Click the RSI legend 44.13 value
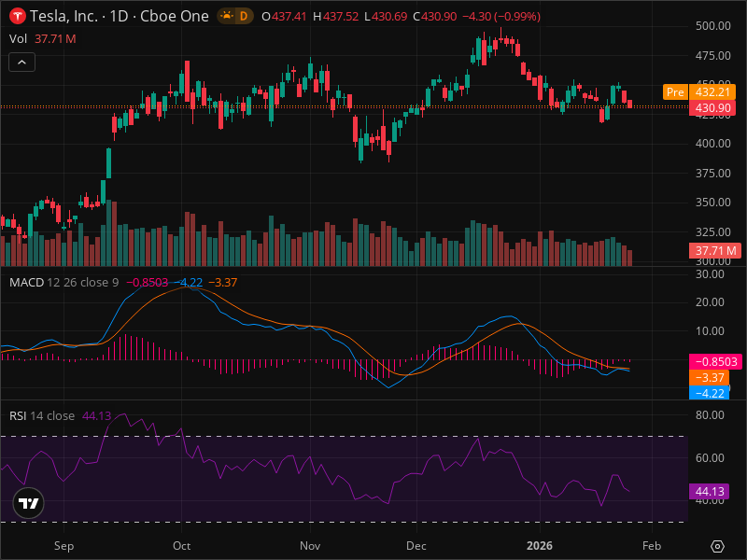Image resolution: width=747 pixels, height=560 pixels. tap(97, 415)
